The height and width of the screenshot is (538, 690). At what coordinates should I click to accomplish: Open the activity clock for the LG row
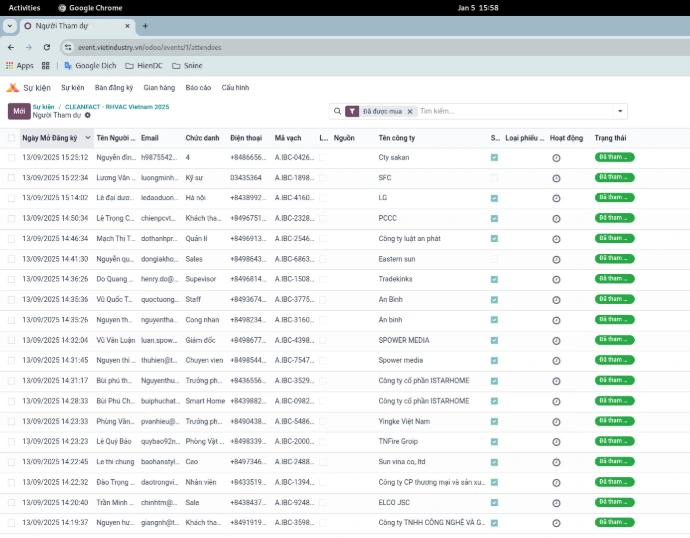point(556,198)
